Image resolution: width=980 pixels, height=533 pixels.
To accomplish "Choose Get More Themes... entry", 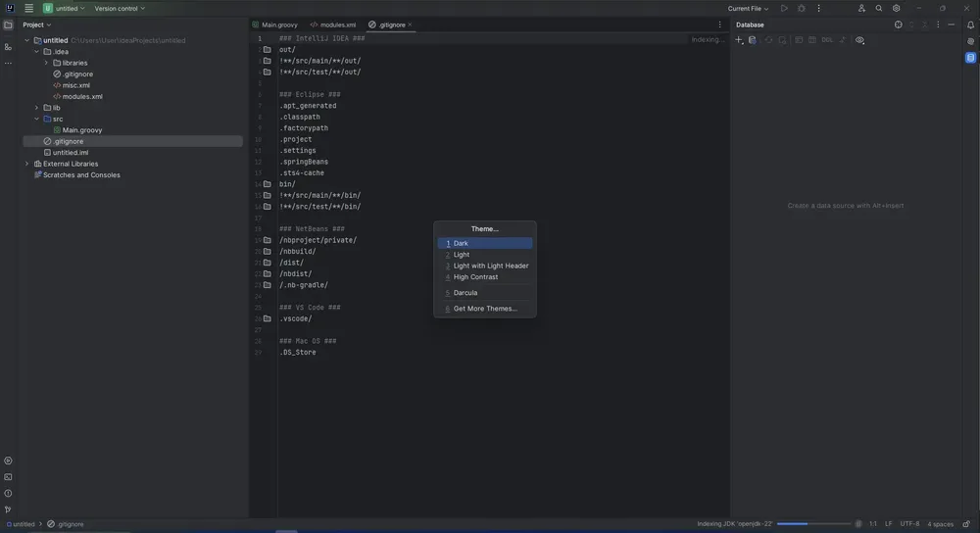I will [x=485, y=308].
